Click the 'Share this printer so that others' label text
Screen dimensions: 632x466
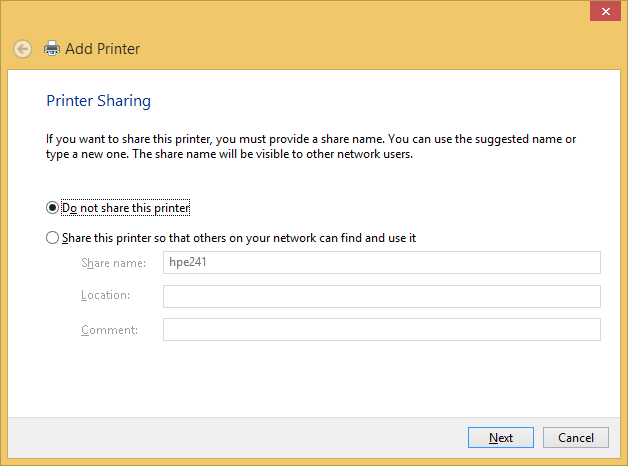tap(239, 238)
